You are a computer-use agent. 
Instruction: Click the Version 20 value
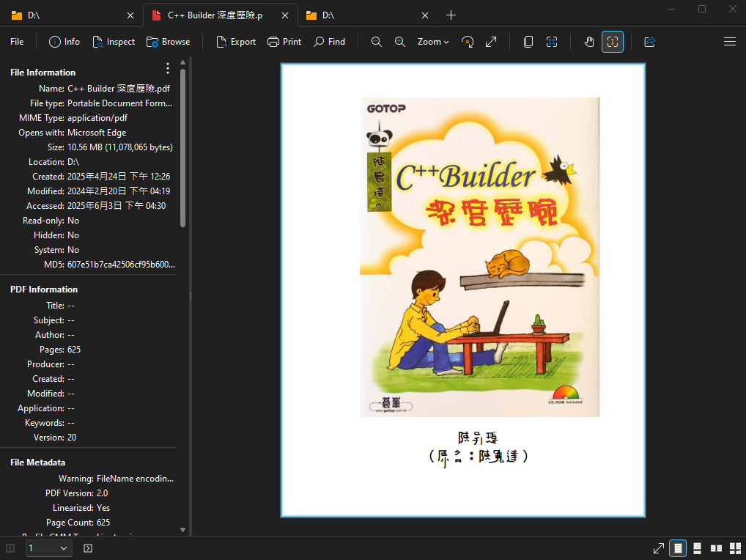click(71, 438)
